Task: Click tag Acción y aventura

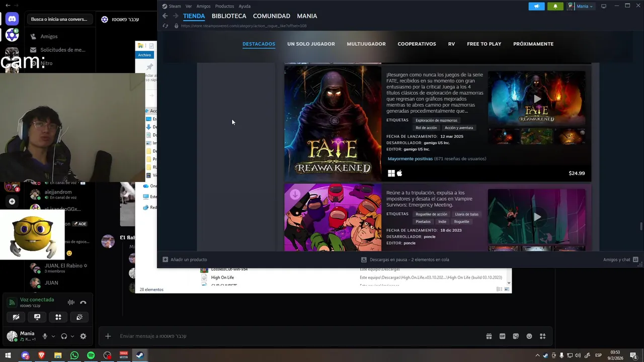Action: [459, 128]
